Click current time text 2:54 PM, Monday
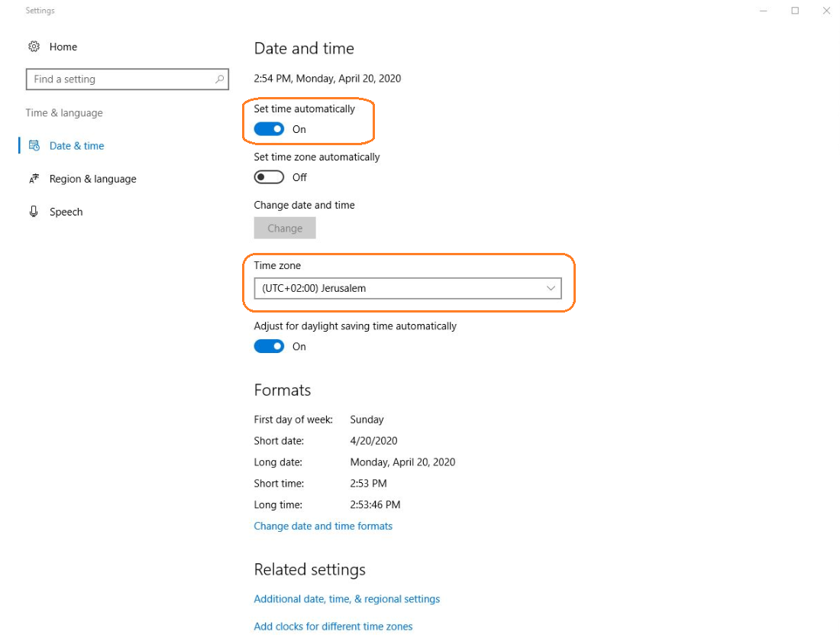 (328, 79)
